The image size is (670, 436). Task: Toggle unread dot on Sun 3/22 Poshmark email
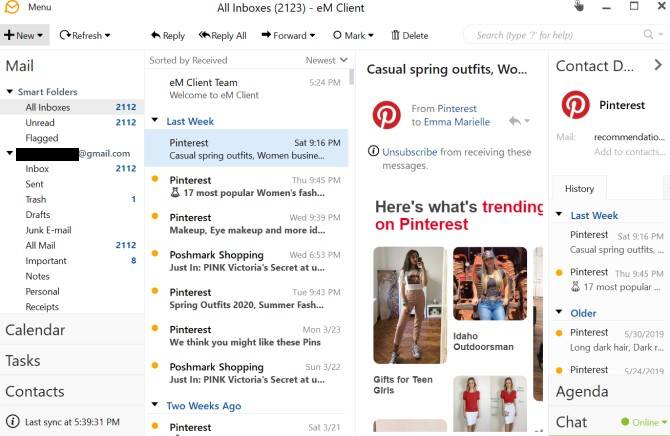(155, 365)
